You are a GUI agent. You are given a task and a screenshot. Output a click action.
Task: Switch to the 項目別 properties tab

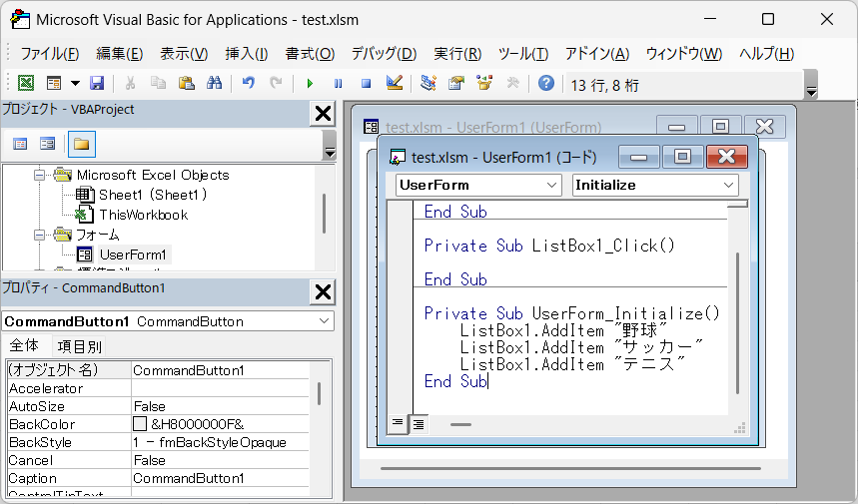79,346
